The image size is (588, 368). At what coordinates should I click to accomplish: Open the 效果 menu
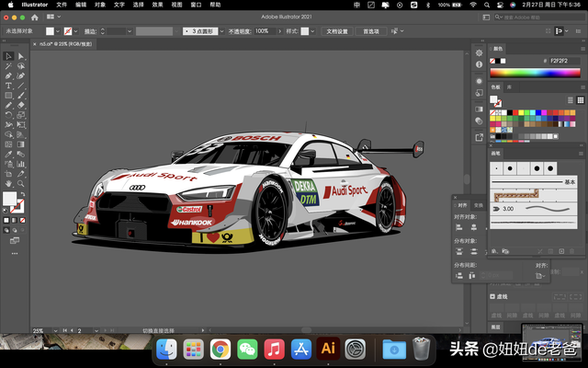pyautogui.click(x=157, y=5)
